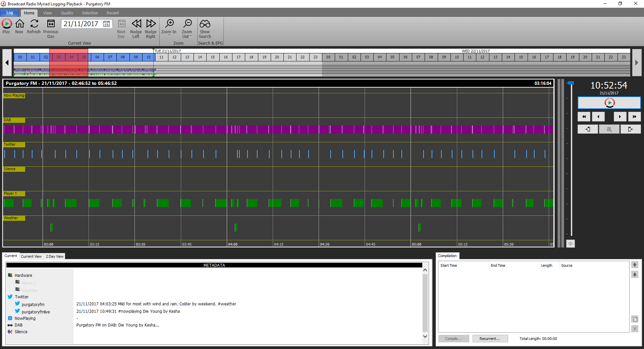The width and height of the screenshot is (644, 349).
Task: Select the Play icon in the ribbon
Action: (6, 24)
